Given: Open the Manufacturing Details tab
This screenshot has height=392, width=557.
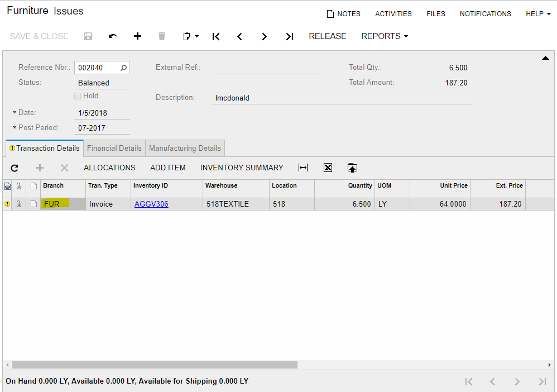Looking at the screenshot, I should [x=185, y=148].
